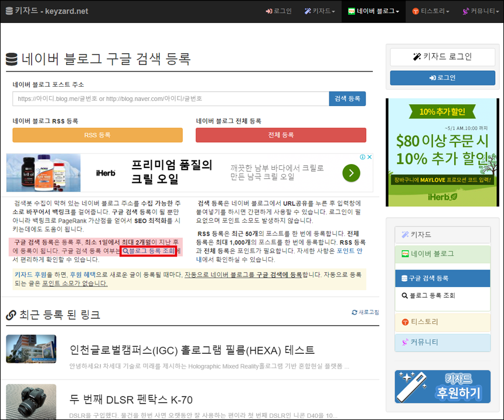Click the blue 로그인 button in the sidebar
Image resolution: width=504 pixels, height=420 pixels.
click(x=442, y=78)
